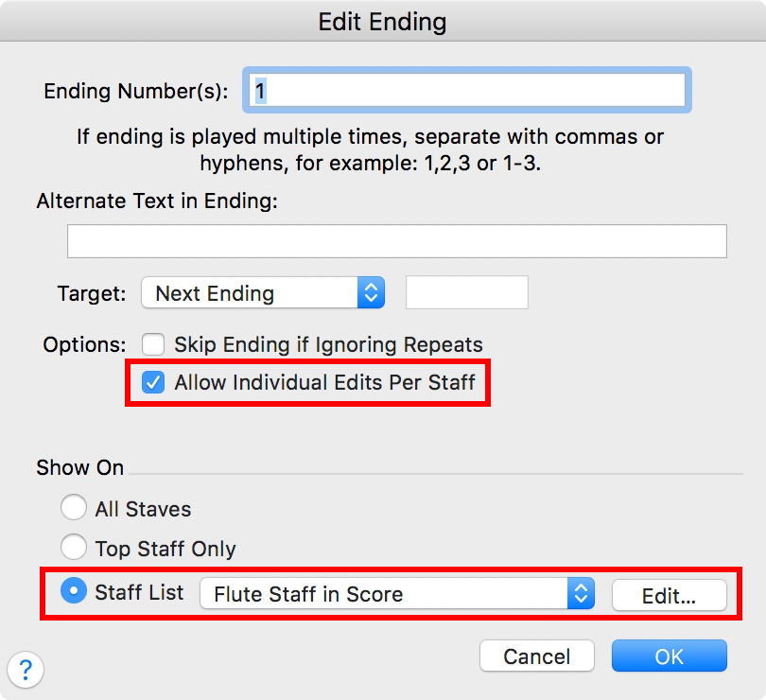Click into the Ending Number(s) field
This screenshot has height=700, width=766.
(x=467, y=91)
